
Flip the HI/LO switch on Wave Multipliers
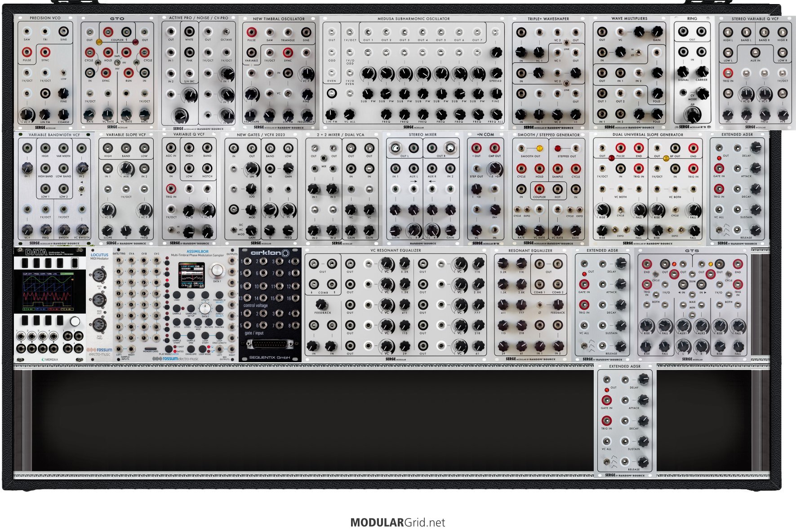tap(638, 53)
